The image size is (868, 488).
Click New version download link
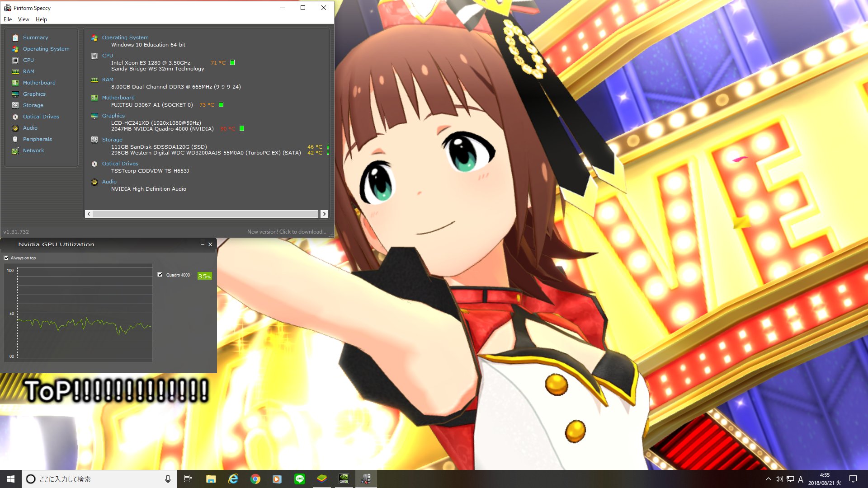point(286,231)
